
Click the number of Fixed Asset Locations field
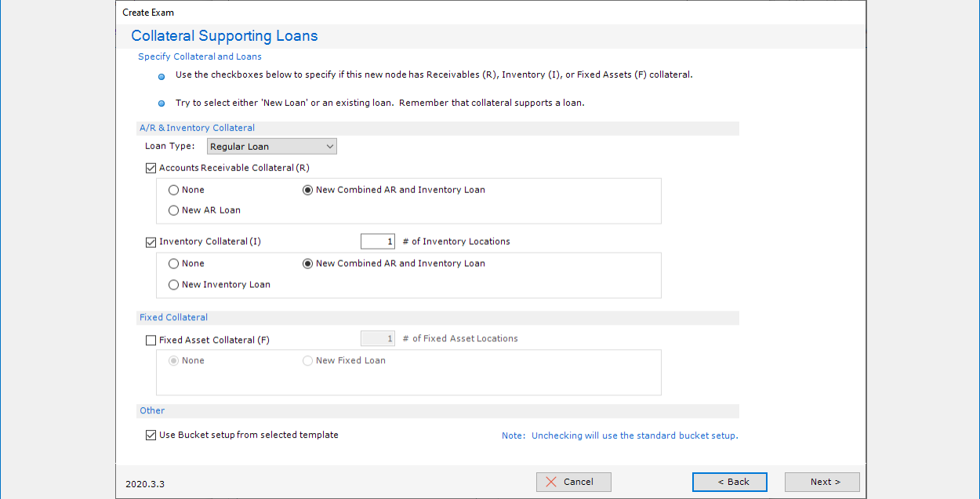coord(377,339)
